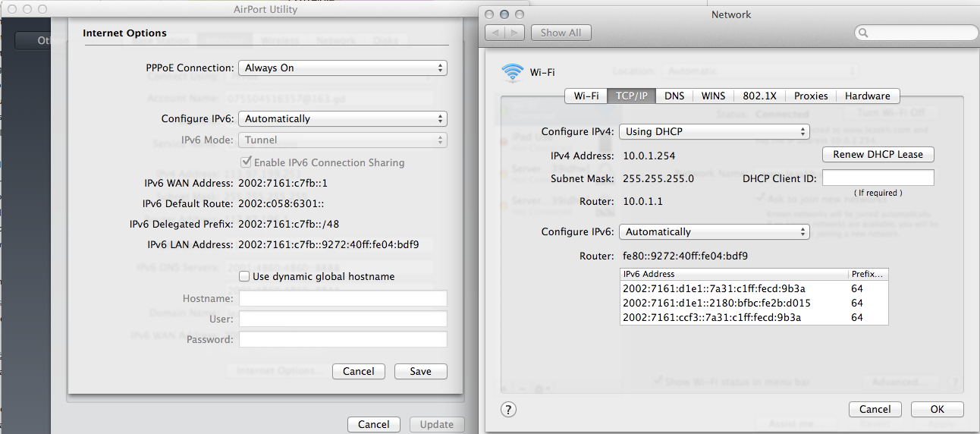Click the DHCP Client ID field
The image size is (980, 434).
[x=878, y=178]
